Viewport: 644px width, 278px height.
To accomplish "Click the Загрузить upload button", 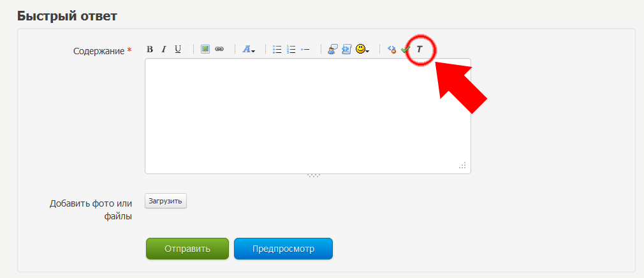I will (166, 201).
